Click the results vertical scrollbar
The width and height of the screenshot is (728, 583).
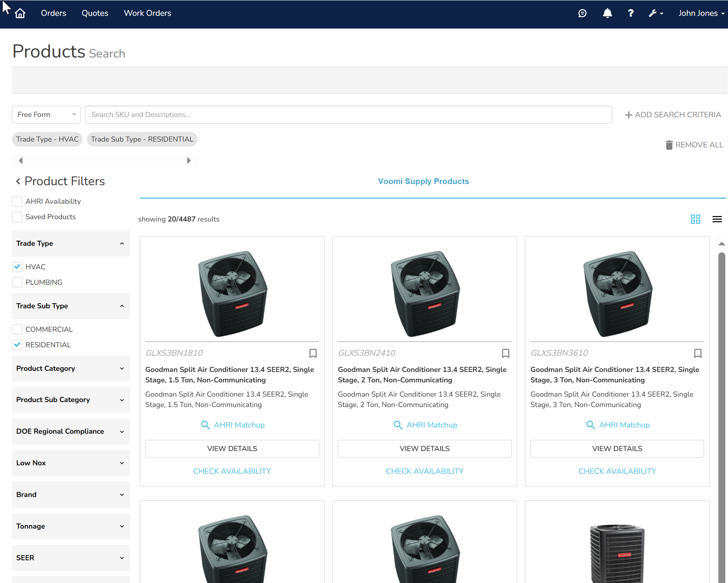(722, 417)
